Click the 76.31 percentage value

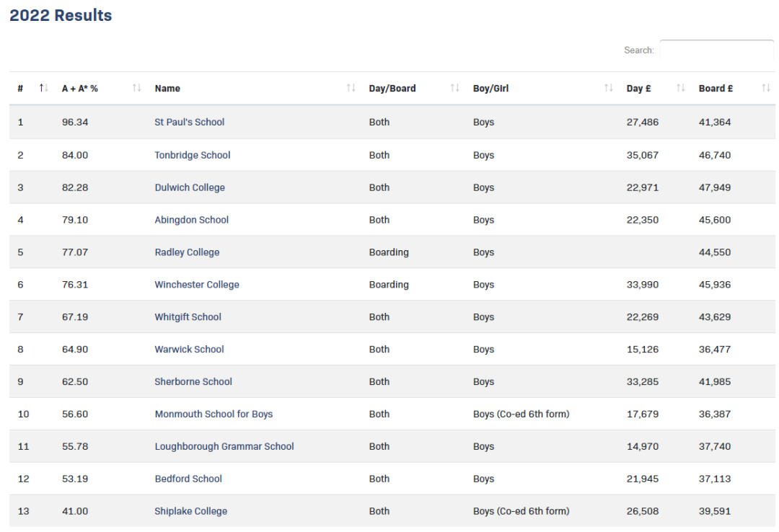75,285
